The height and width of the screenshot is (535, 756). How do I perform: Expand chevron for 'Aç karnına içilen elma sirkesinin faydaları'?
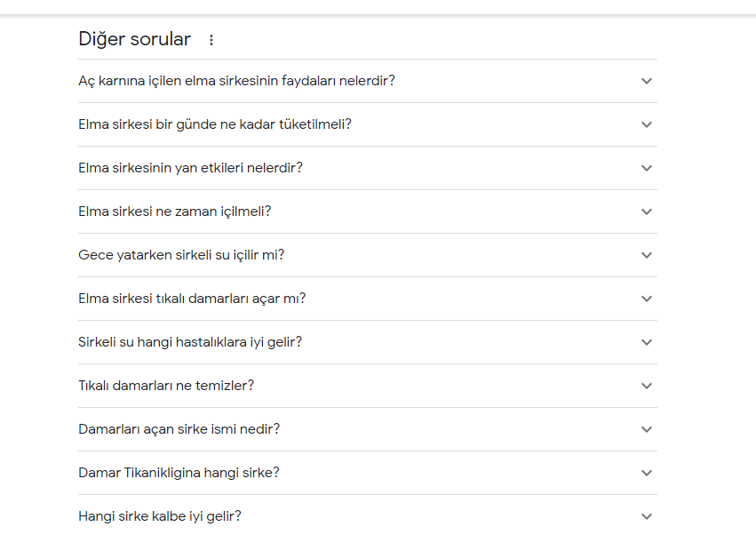tap(647, 81)
